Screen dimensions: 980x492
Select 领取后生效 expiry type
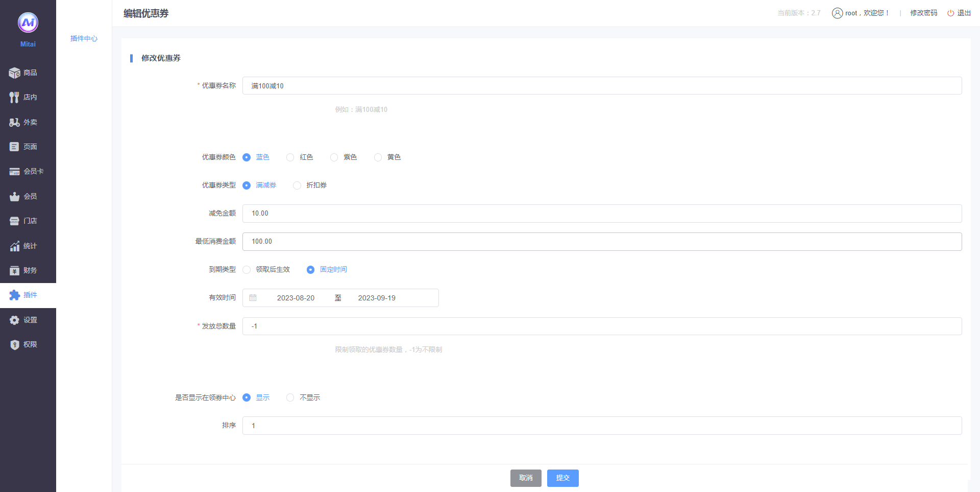247,270
